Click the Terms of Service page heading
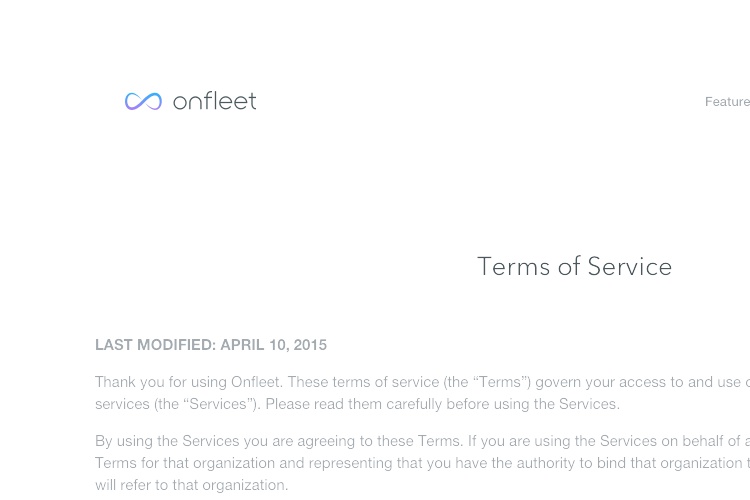Image resolution: width=750 pixels, height=500 pixels. tap(574, 267)
